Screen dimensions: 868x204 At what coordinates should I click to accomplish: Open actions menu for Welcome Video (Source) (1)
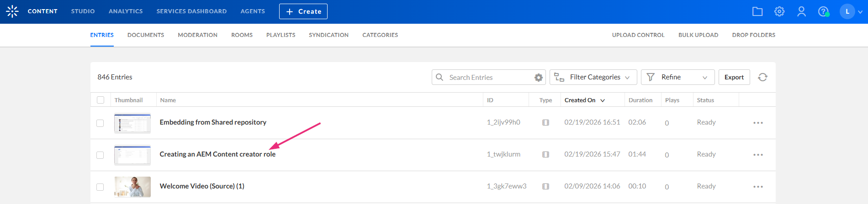tap(758, 187)
